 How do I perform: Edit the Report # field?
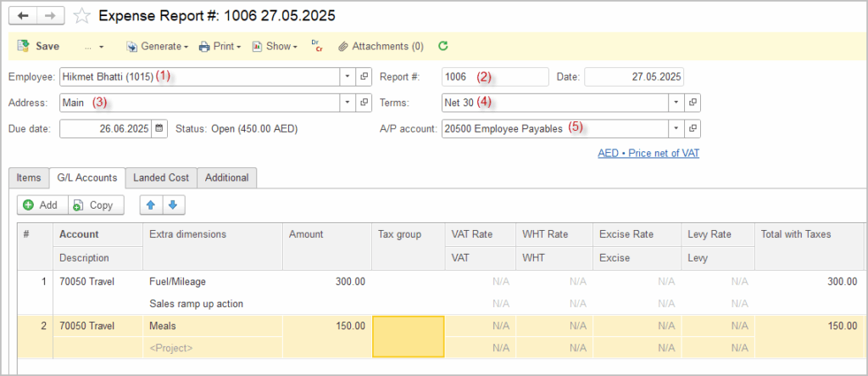495,77
